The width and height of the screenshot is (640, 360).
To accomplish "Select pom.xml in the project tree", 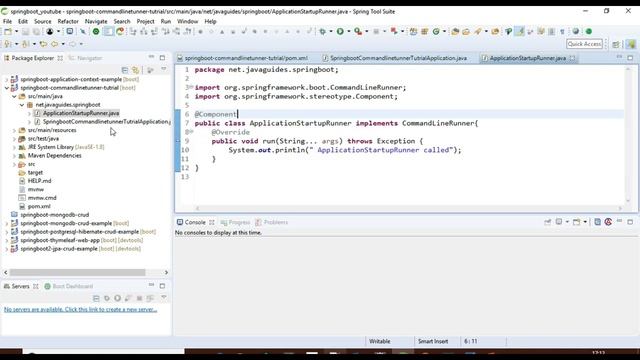I will pos(39,207).
